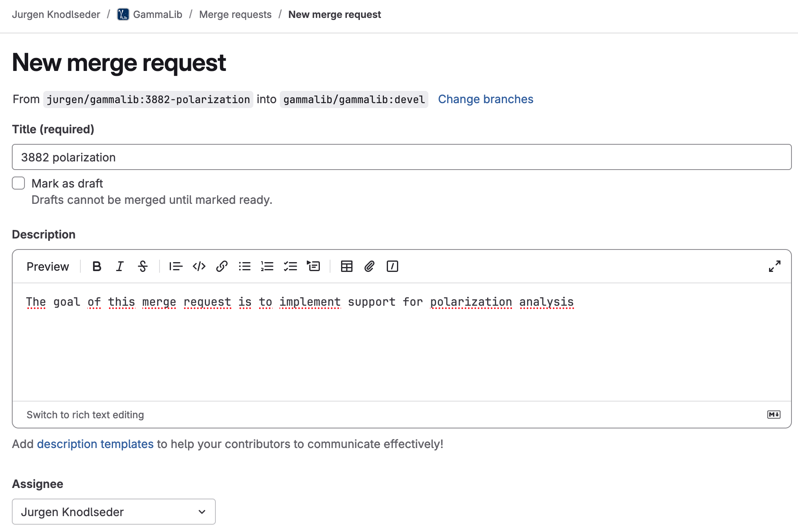Insert inline code snippet
Image resolution: width=798 pixels, height=532 pixels.
point(199,266)
